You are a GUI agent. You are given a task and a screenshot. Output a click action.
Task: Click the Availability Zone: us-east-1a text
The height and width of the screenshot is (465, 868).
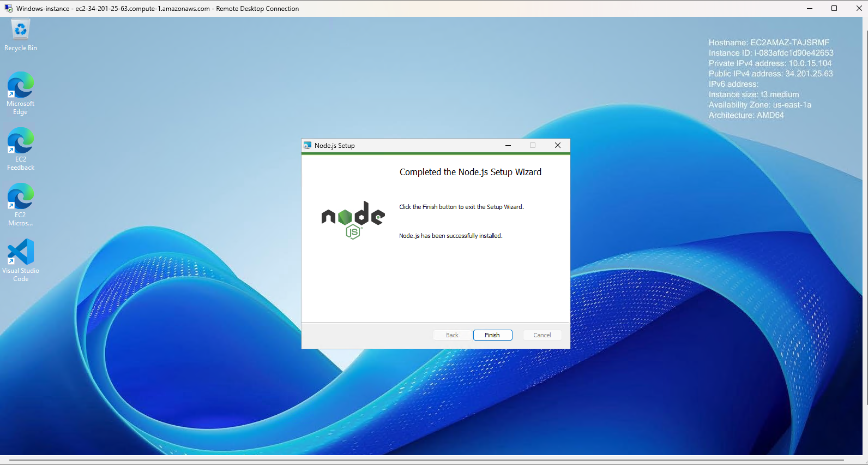click(x=760, y=105)
